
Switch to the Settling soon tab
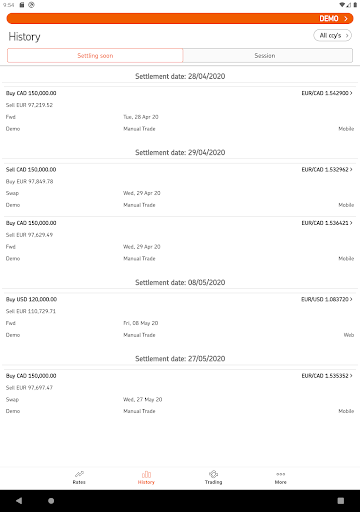(95, 56)
